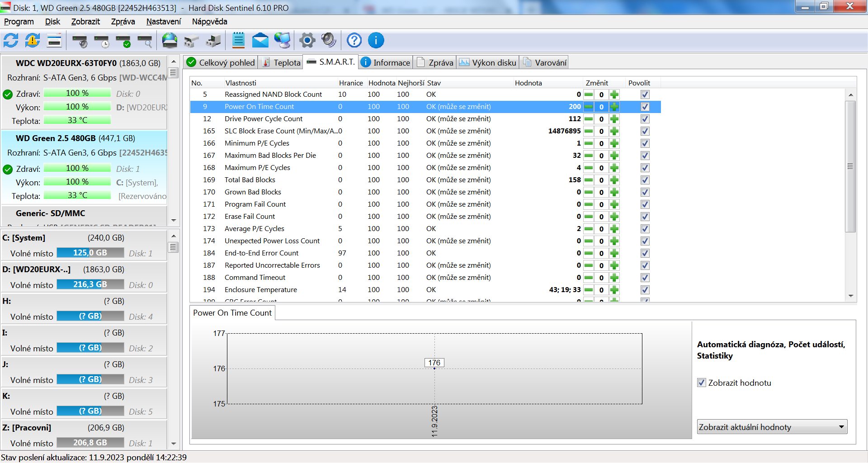Click the envelope e-mail toolbar icon
The width and height of the screenshot is (868, 463).
260,41
